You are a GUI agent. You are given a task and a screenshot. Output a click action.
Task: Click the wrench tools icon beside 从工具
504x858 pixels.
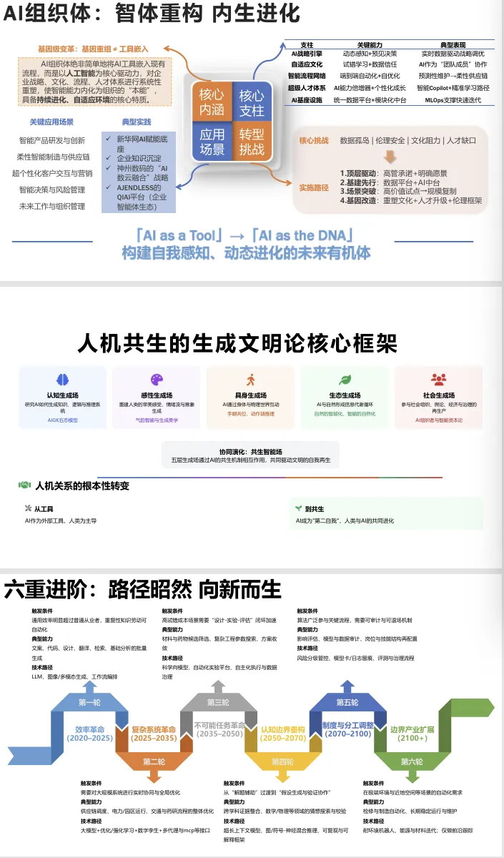click(x=28, y=508)
